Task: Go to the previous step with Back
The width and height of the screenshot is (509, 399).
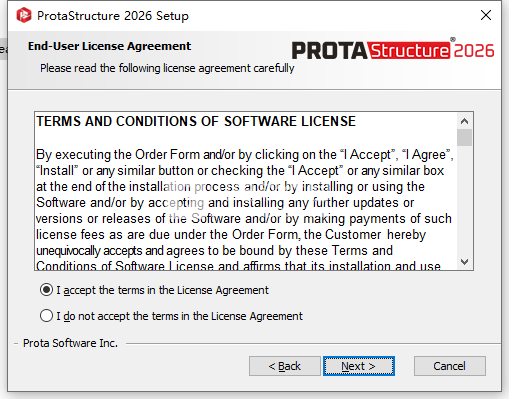Action: coord(285,366)
